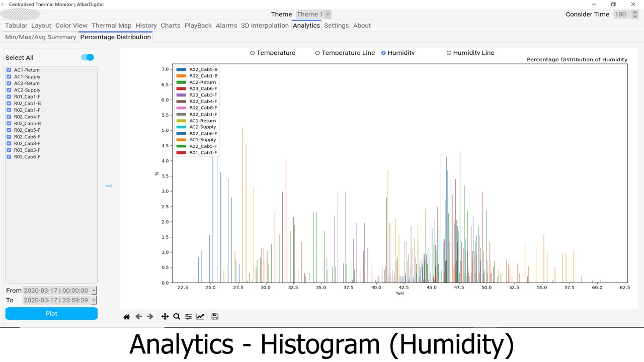Click the Save figure disk icon
The image size is (644, 362).
215,317
